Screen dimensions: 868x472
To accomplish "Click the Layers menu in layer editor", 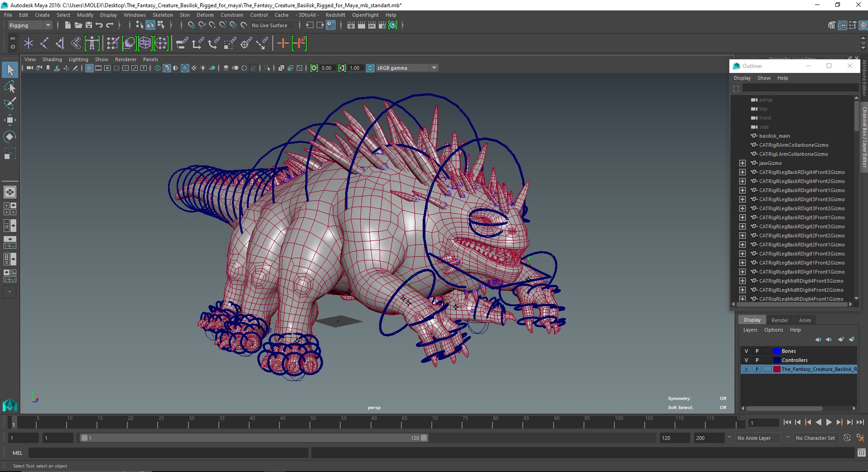I will click(750, 330).
